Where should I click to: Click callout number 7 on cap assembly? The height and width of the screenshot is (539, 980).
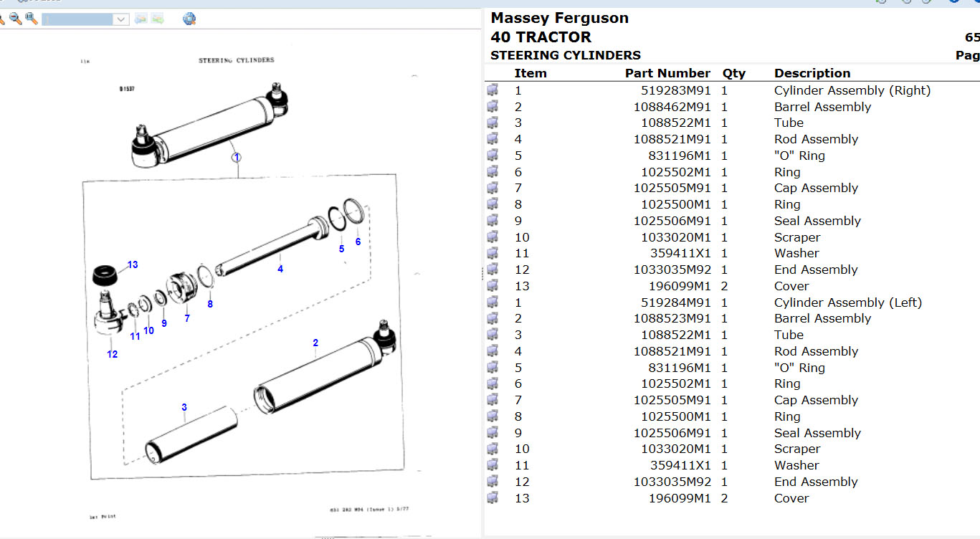tap(187, 318)
